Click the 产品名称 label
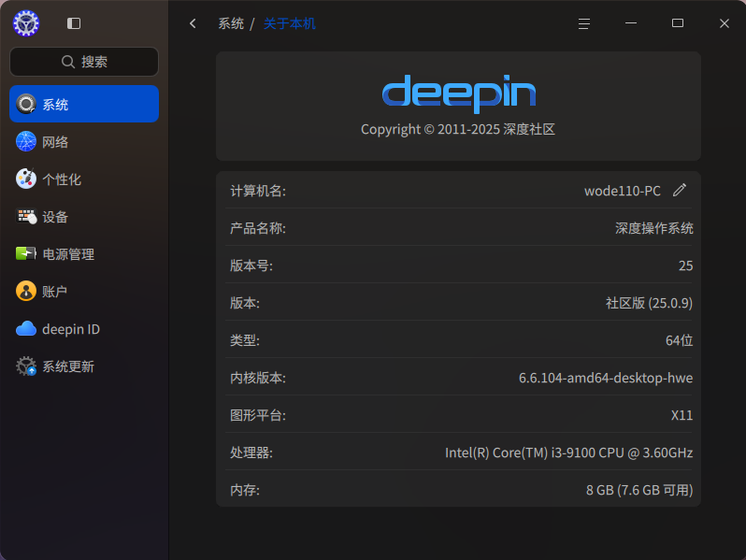This screenshot has height=560, width=746. 258,228
